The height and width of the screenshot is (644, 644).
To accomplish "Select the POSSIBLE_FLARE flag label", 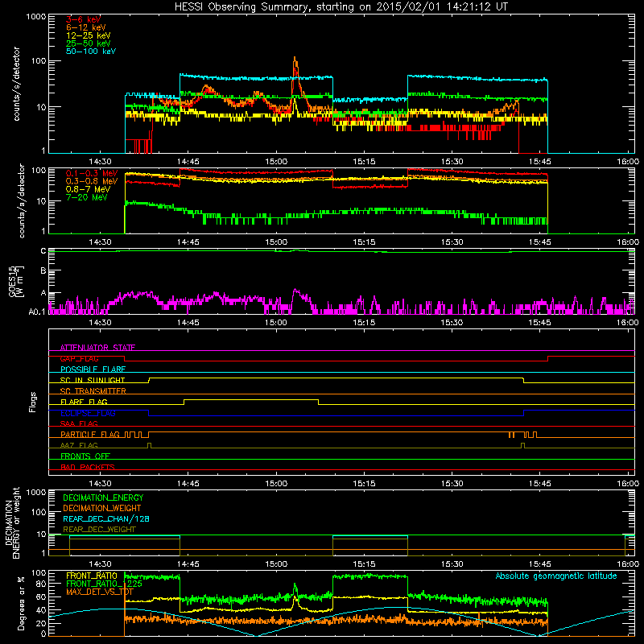I will (x=93, y=369).
